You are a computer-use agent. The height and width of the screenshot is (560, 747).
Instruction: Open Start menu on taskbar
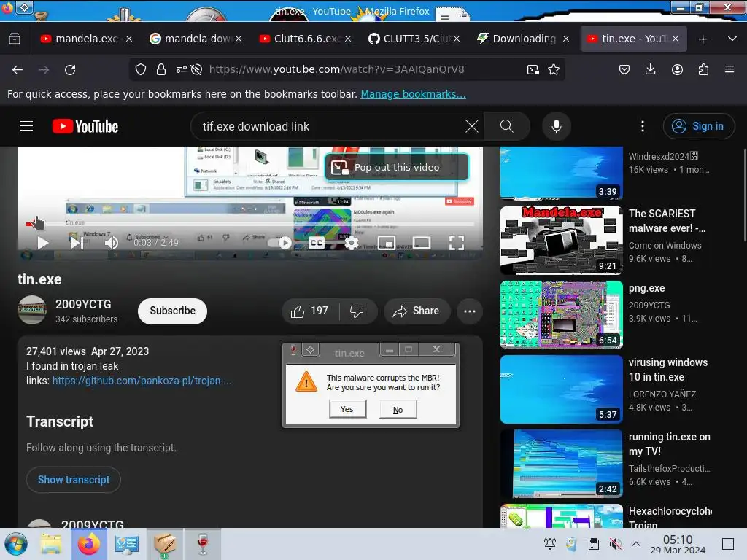[x=16, y=544]
